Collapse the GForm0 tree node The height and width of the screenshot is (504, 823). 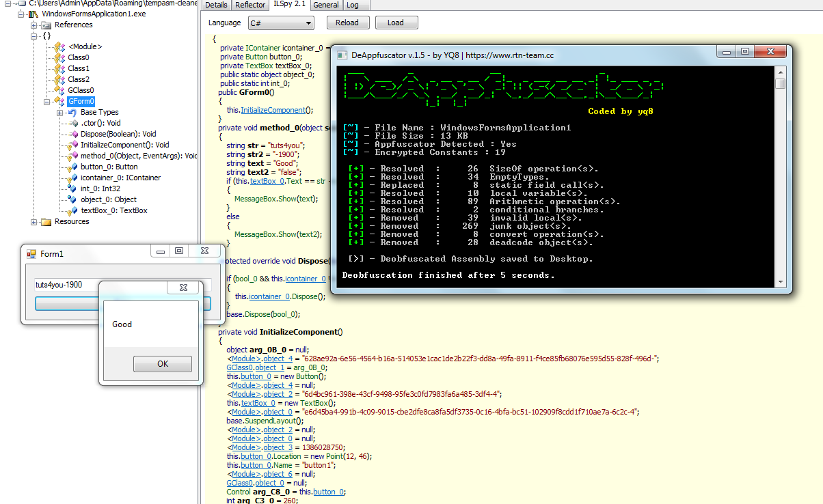coord(46,101)
